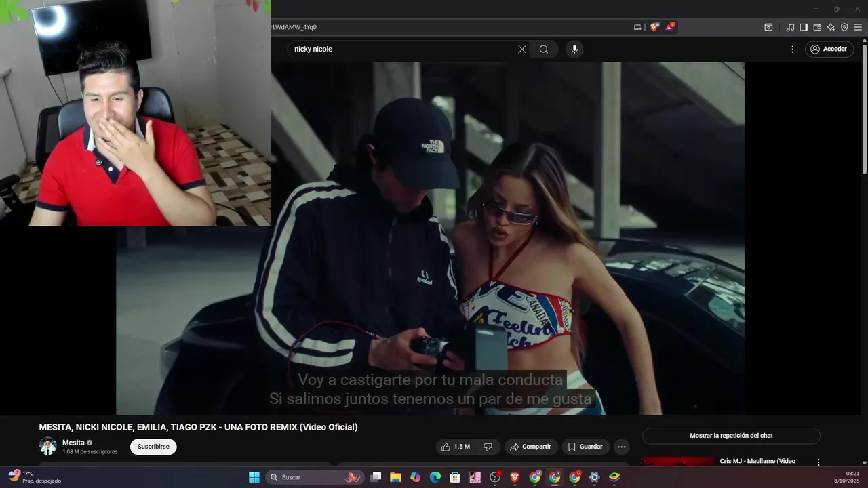Open Task View on taskbar
Screen dimensions: 868x488
tap(376, 477)
